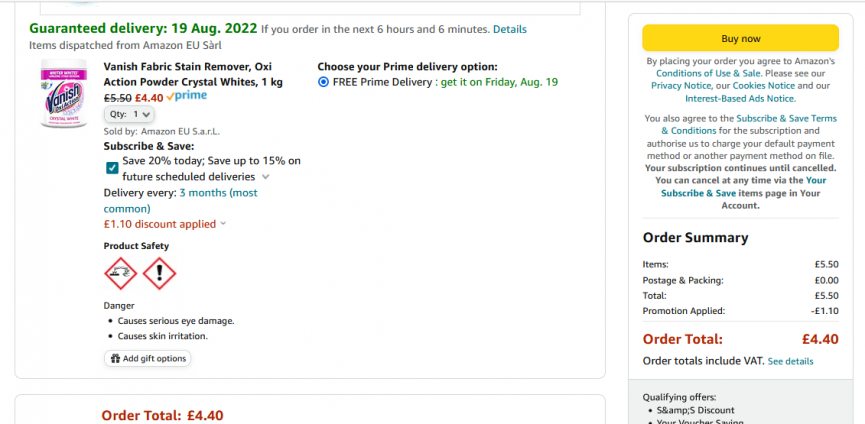The width and height of the screenshot is (865, 424).
Task: Open the delivery Details link
Action: (x=509, y=30)
